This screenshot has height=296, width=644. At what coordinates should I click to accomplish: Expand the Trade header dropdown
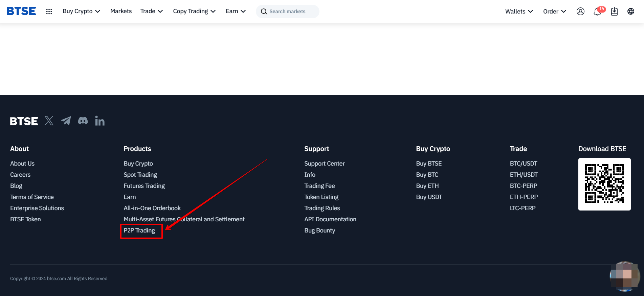tap(152, 11)
